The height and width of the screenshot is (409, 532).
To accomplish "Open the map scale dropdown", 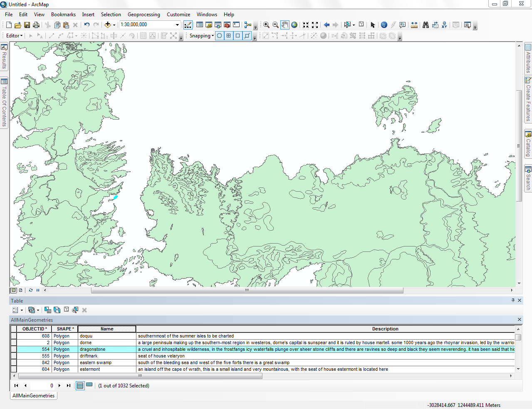I will point(177,25).
